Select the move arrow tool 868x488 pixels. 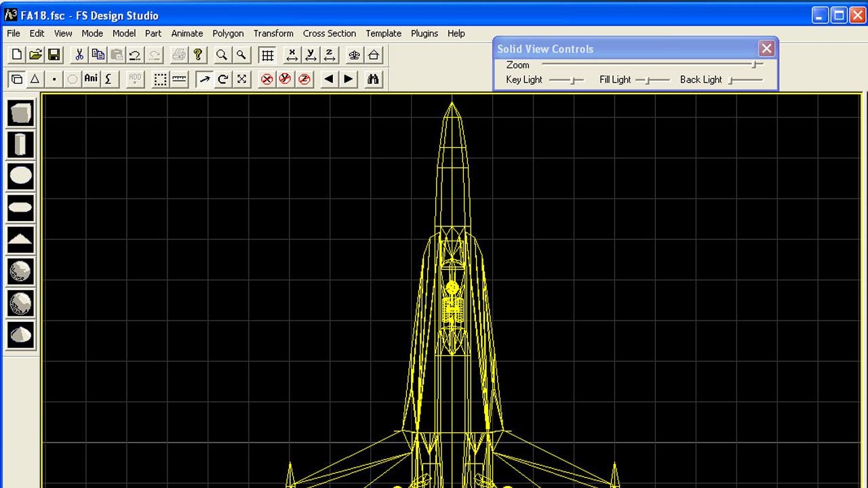click(x=204, y=79)
